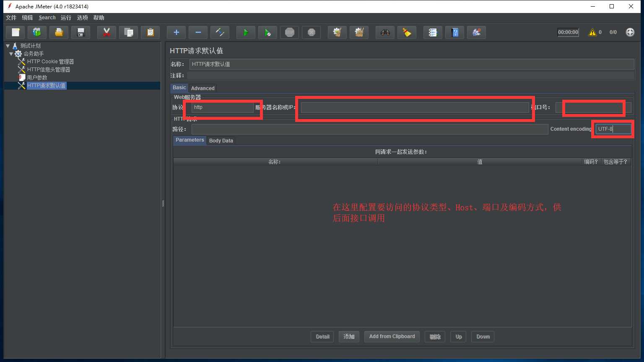The height and width of the screenshot is (362, 644).
Task: Select HTTP请求默认值 tree item
Action: (x=46, y=85)
